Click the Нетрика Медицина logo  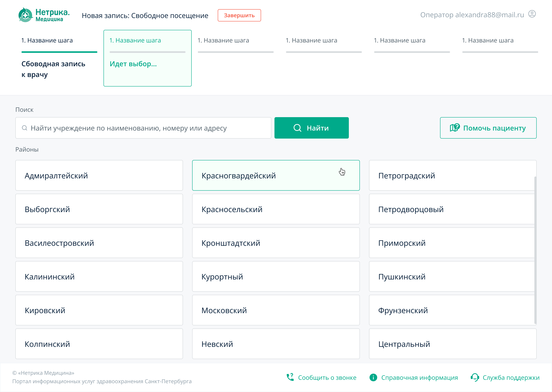[44, 15]
